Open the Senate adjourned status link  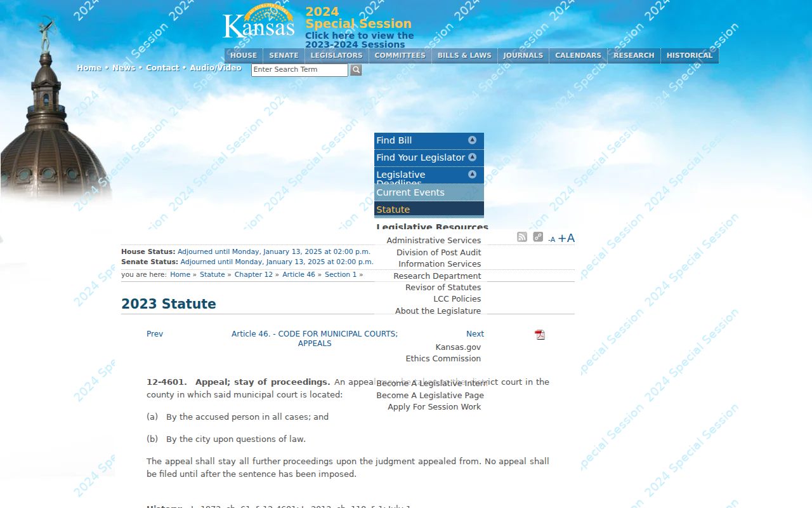tap(277, 262)
